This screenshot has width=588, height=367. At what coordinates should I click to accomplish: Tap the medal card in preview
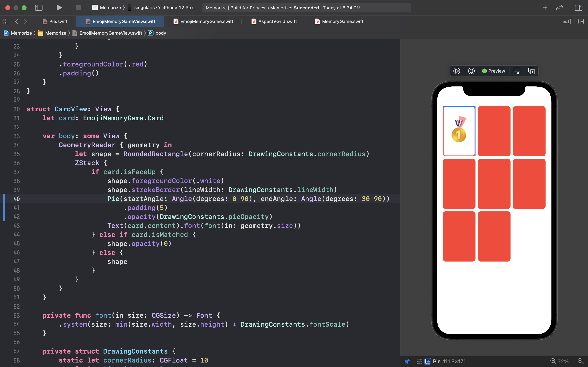(x=459, y=131)
